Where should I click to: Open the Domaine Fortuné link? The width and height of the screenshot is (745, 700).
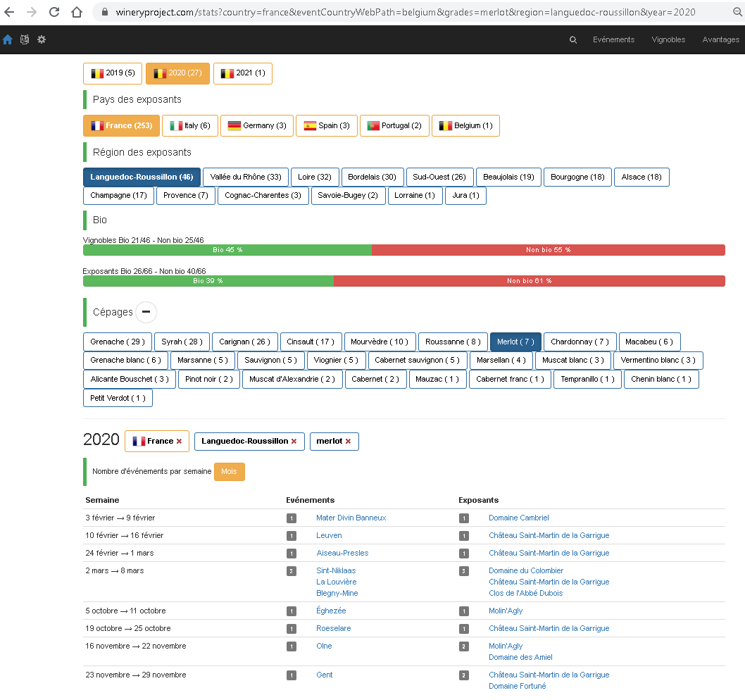point(518,686)
